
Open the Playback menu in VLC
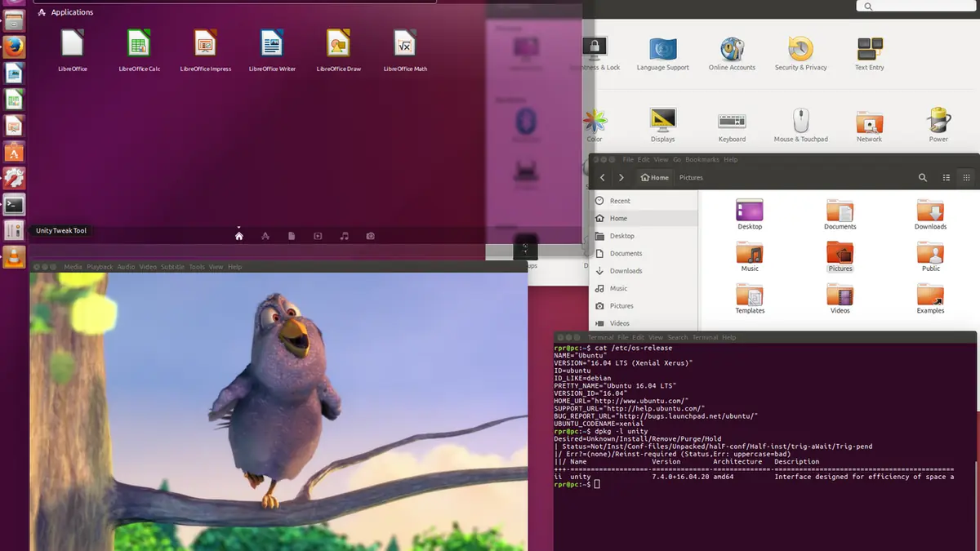[x=100, y=267]
